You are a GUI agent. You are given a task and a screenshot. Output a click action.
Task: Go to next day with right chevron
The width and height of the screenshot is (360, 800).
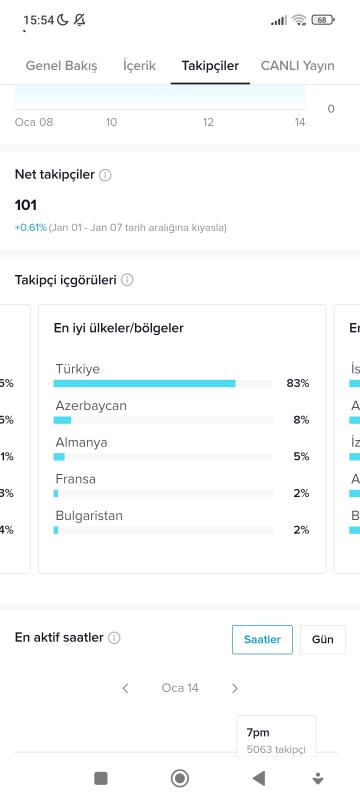(235, 688)
